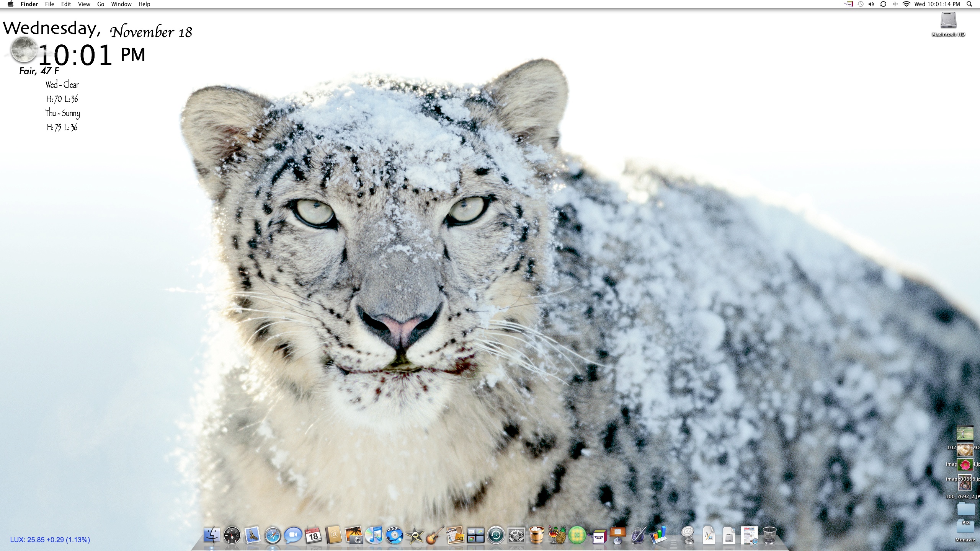Screen dimensions: 980x551
Task: Open the Mail app stamp icon
Action: pos(253,535)
